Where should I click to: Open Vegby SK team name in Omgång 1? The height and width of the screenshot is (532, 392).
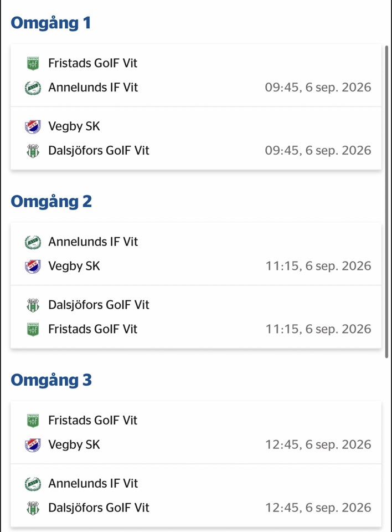coord(74,126)
